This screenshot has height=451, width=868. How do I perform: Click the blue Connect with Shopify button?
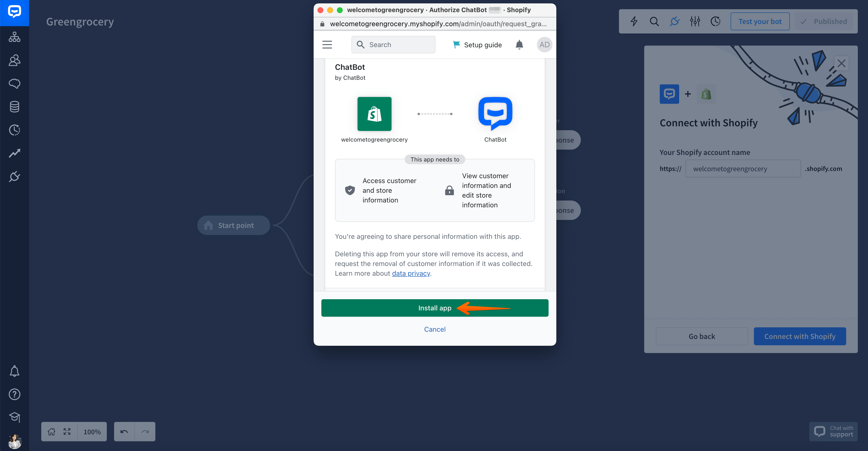[800, 336]
